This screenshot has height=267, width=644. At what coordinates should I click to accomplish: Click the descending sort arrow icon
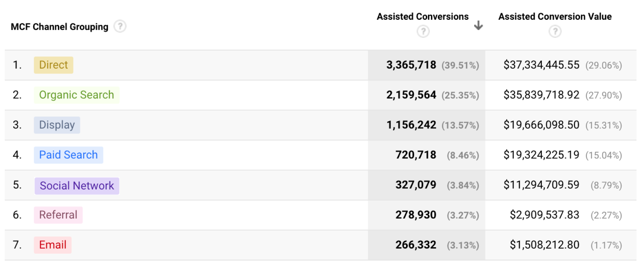point(478,26)
